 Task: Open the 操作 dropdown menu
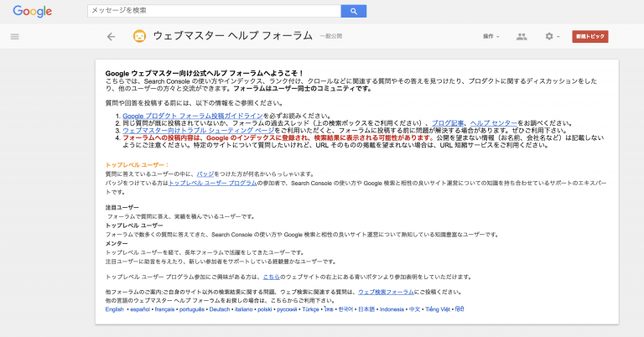(491, 37)
